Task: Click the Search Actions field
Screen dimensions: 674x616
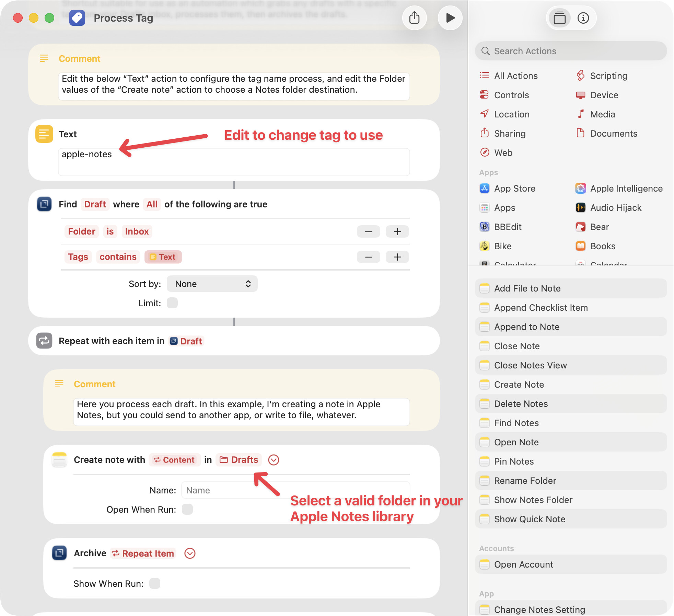Action: 571,51
